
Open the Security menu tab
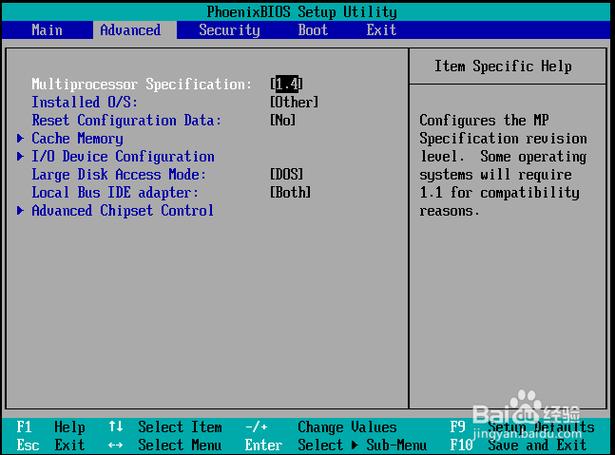pyautogui.click(x=229, y=30)
